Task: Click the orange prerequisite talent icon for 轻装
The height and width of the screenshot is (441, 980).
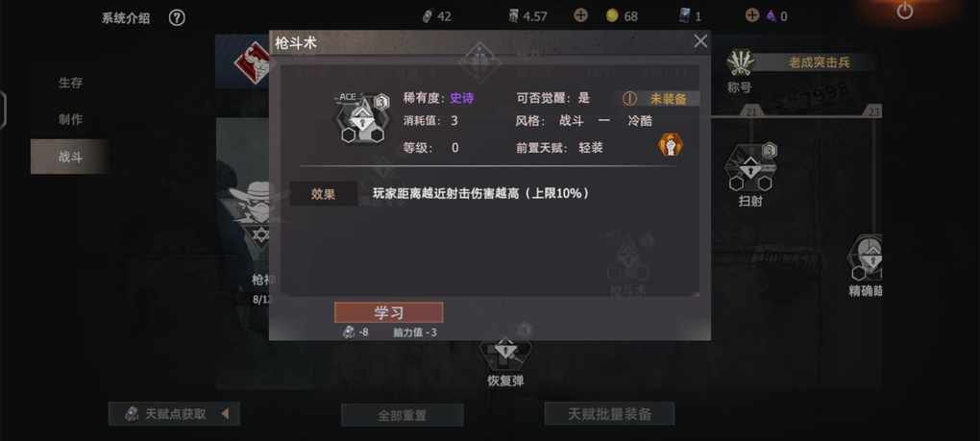Action: (x=670, y=145)
